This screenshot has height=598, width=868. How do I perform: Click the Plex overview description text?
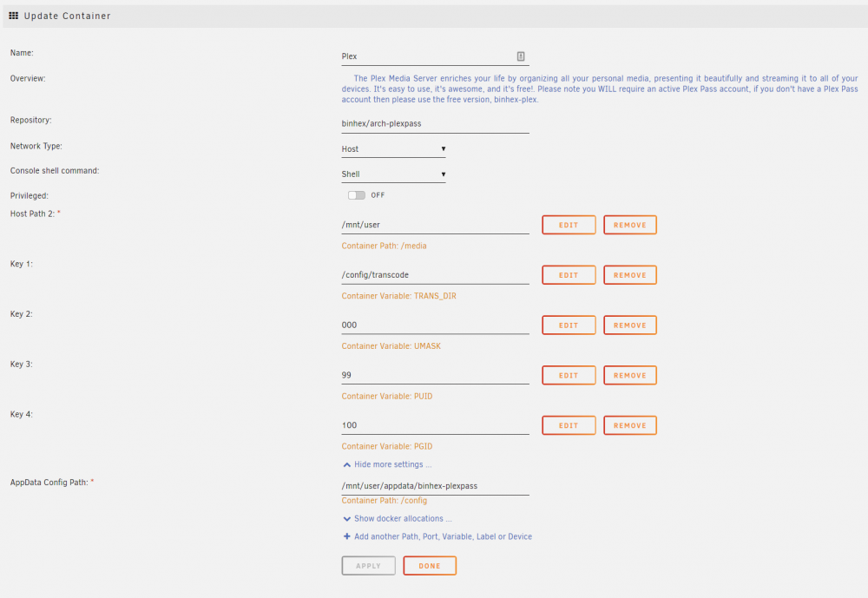point(600,89)
